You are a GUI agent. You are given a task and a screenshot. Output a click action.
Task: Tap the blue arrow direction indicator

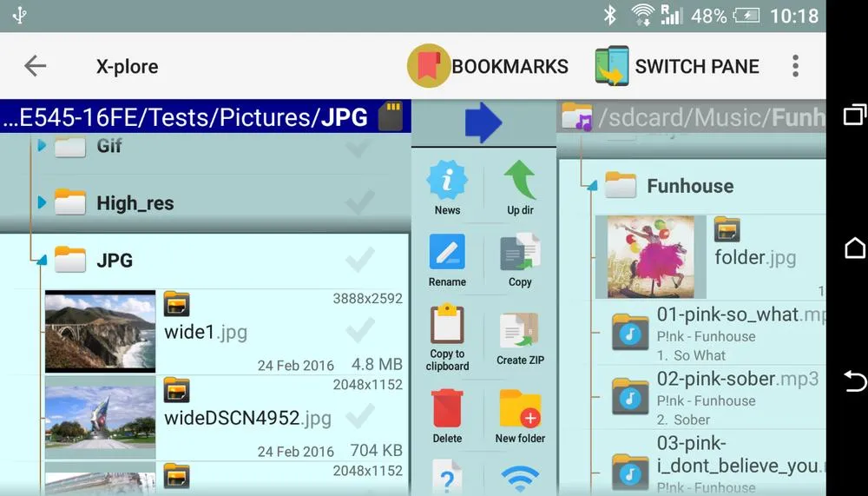click(x=483, y=122)
